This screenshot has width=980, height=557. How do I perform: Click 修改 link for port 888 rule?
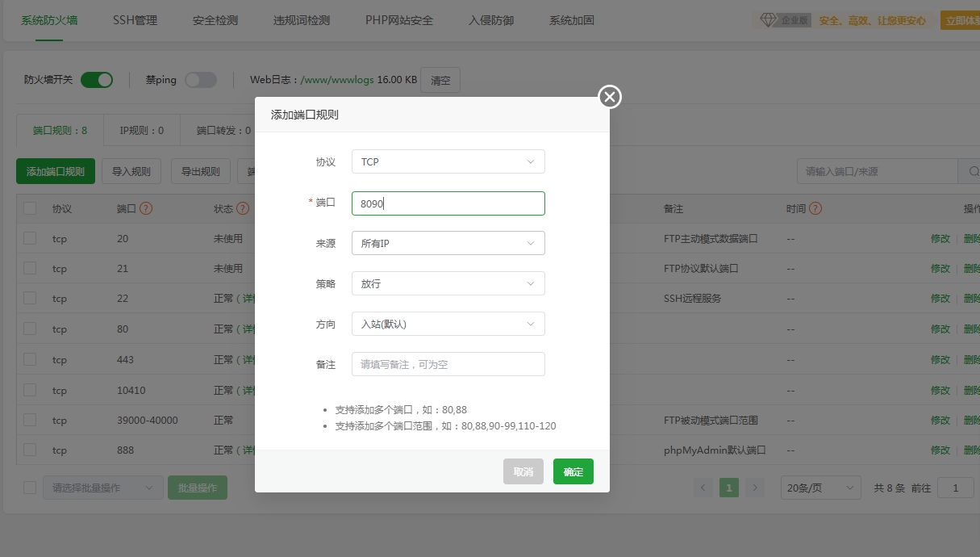point(940,450)
